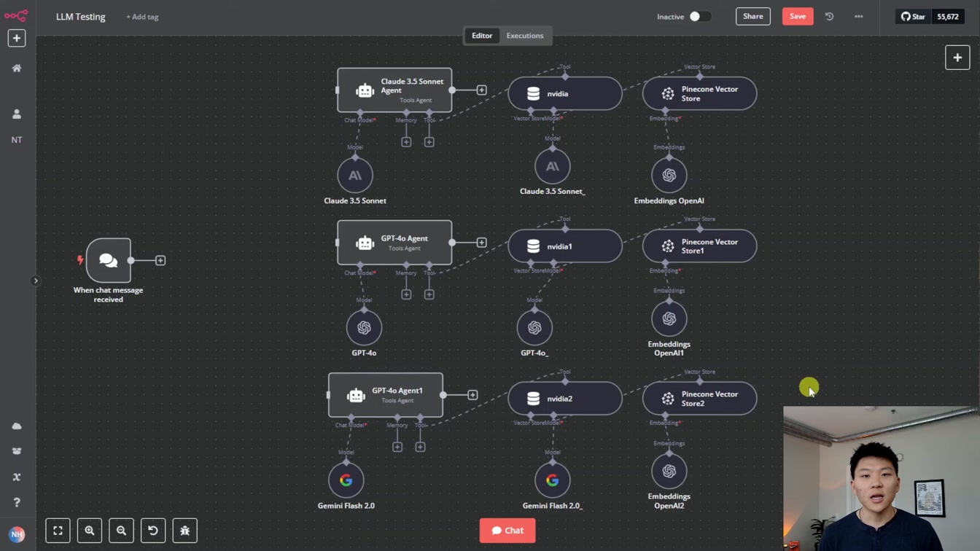Expand the collapsed sidebar chevron

coord(36,281)
